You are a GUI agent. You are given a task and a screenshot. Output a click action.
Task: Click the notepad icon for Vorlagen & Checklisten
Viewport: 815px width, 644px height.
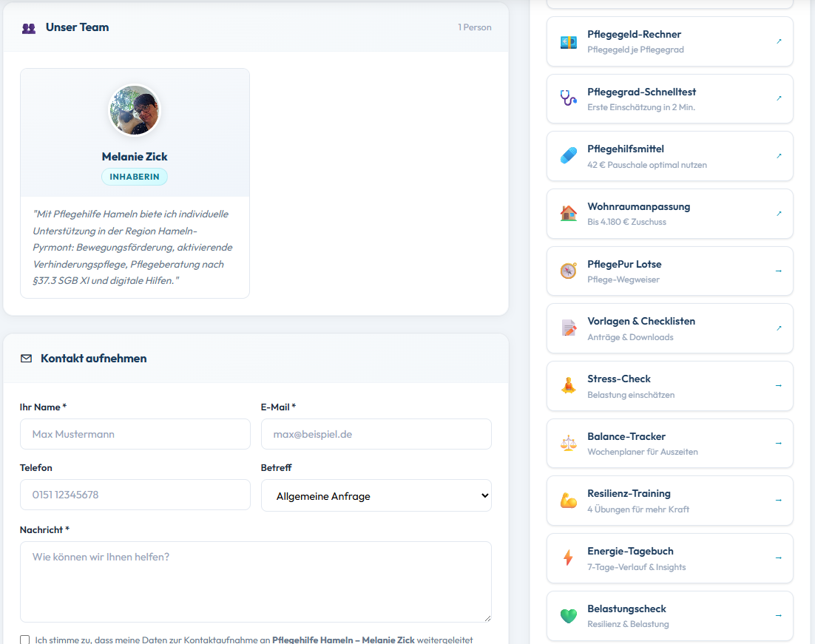click(x=568, y=328)
